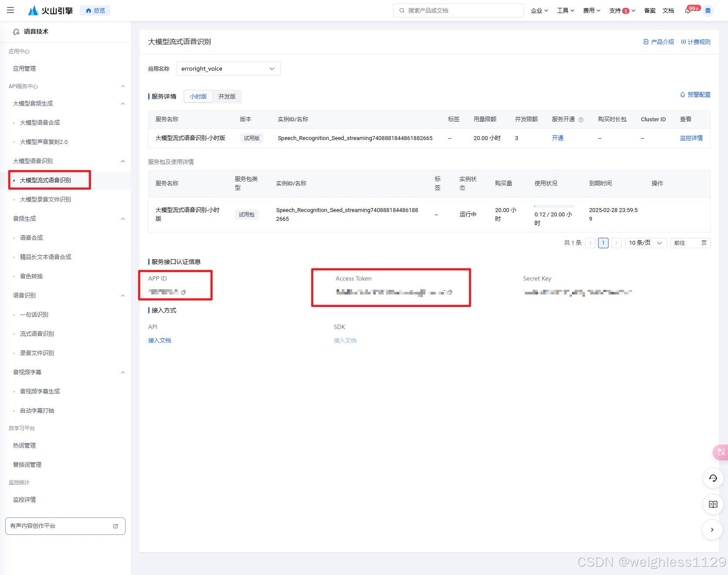Go to 备案 in top bar

(x=650, y=10)
